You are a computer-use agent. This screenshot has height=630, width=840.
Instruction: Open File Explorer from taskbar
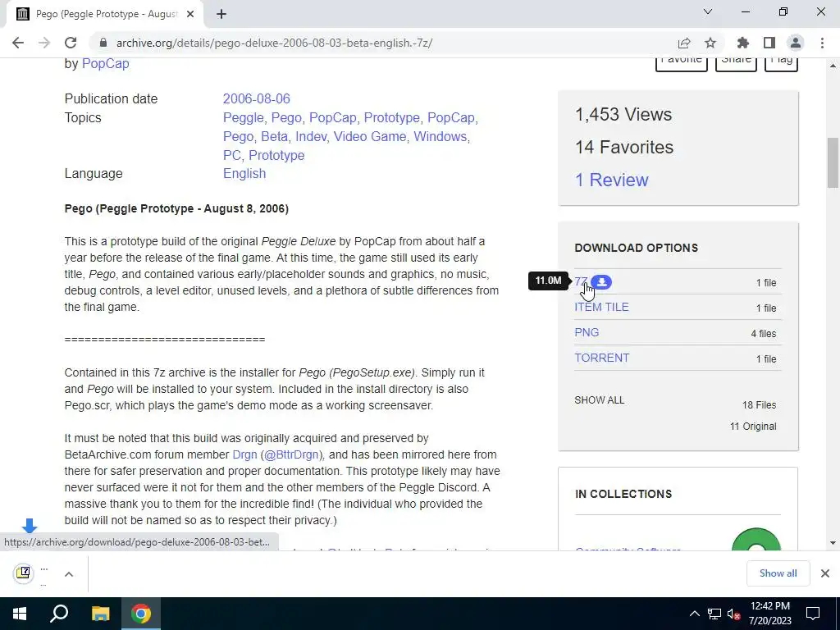[x=100, y=614]
